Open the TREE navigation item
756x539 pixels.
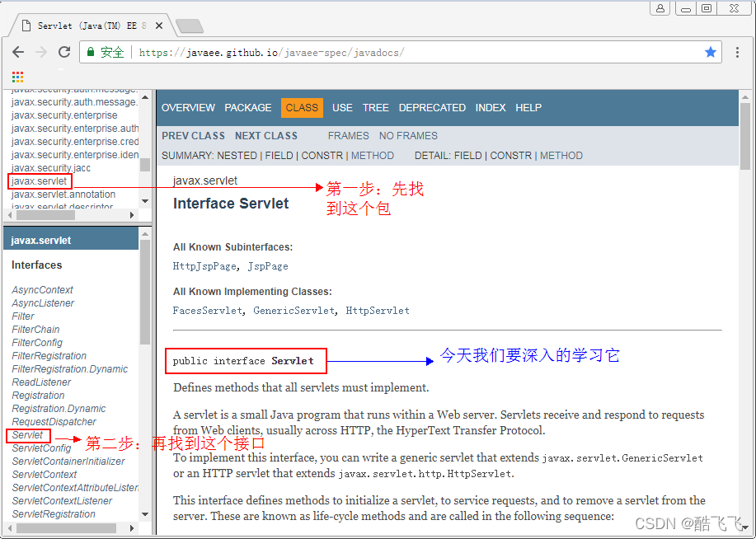pyautogui.click(x=376, y=107)
